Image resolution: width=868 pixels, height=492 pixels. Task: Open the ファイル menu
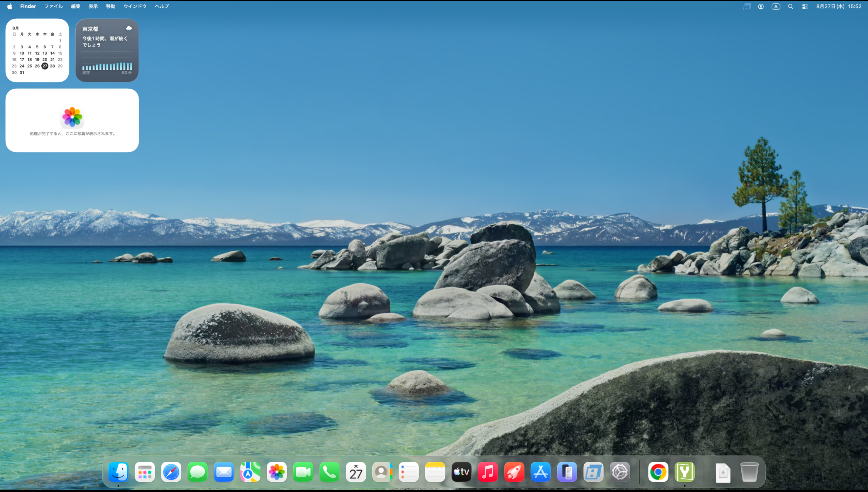pos(54,6)
